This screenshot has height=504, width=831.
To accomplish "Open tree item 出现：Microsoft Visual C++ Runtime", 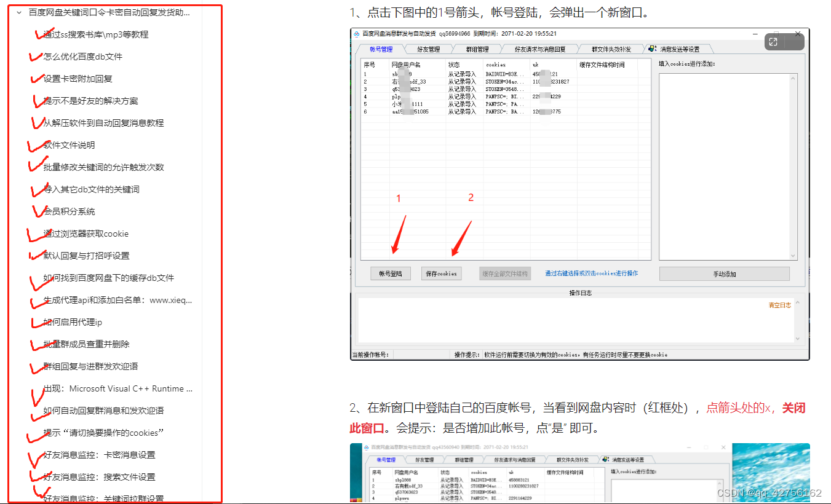I will coord(118,388).
